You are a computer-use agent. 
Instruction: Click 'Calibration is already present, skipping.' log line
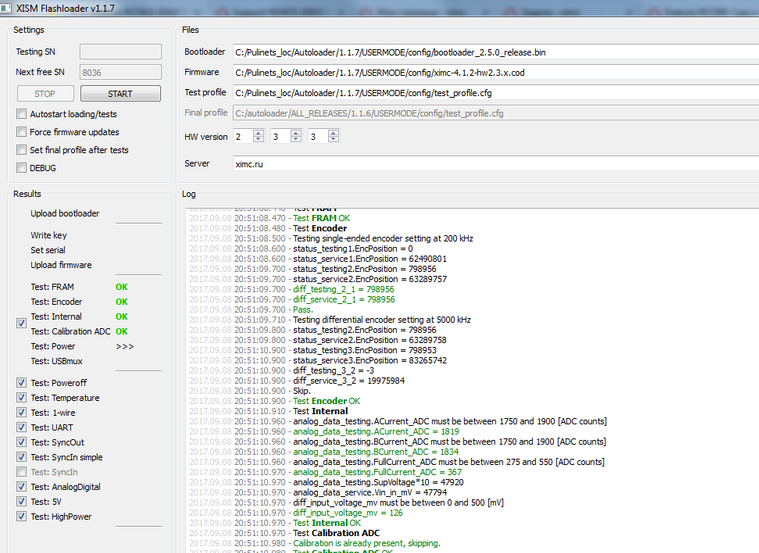tap(366, 543)
